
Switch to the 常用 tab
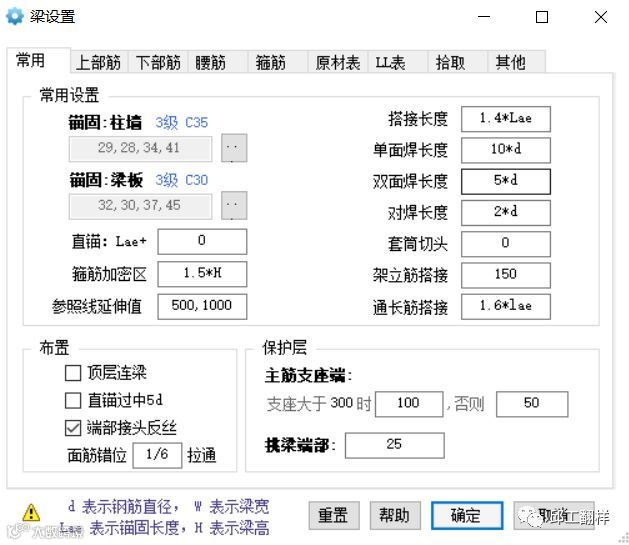[x=39, y=61]
